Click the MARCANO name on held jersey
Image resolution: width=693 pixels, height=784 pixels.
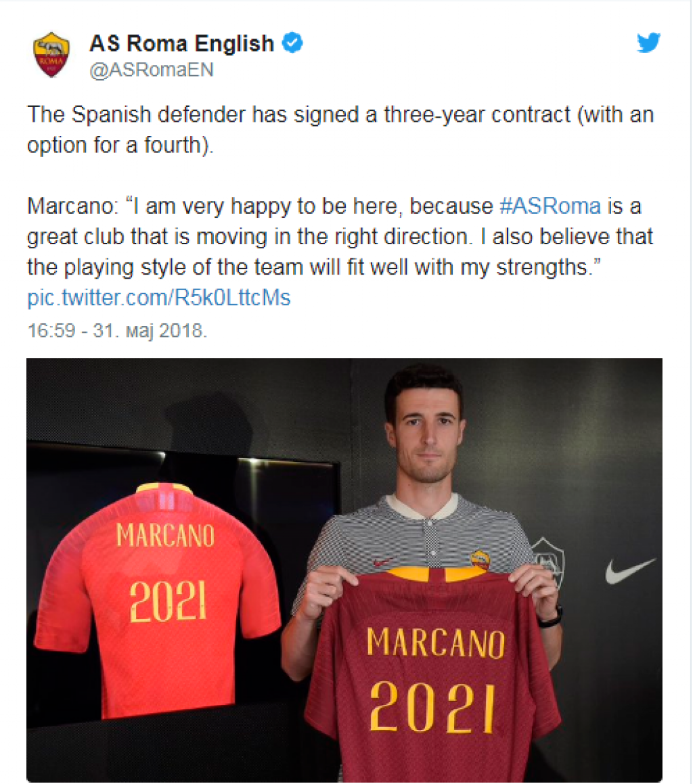pyautogui.click(x=436, y=643)
